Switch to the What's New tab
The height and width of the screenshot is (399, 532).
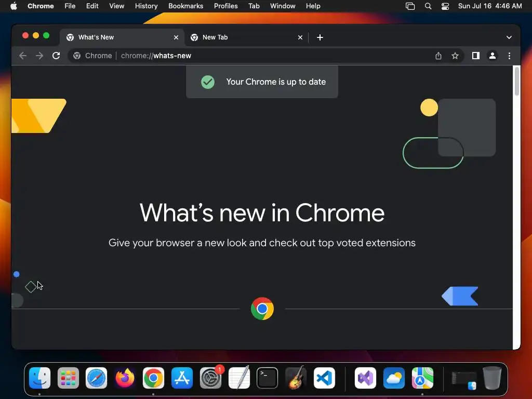[x=122, y=37]
